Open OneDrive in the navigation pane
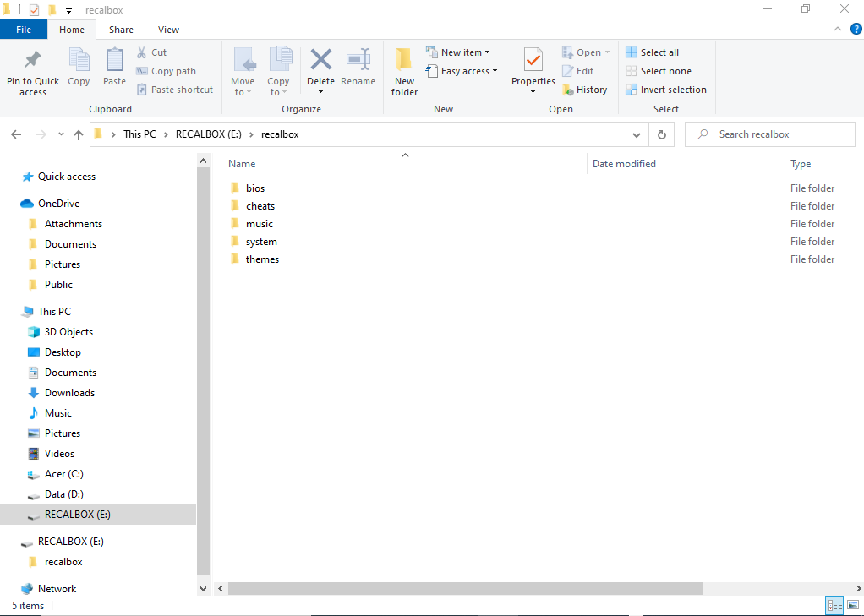 [x=58, y=204]
